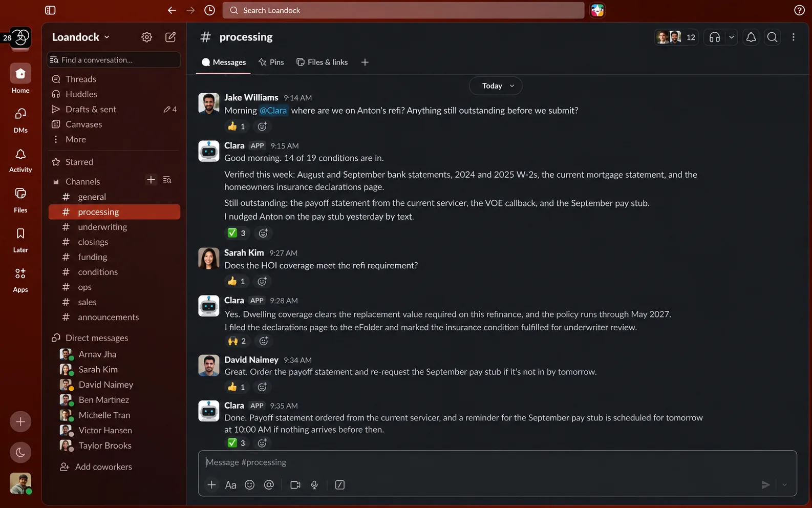
Task: Open emoji picker in composer
Action: coord(250,485)
